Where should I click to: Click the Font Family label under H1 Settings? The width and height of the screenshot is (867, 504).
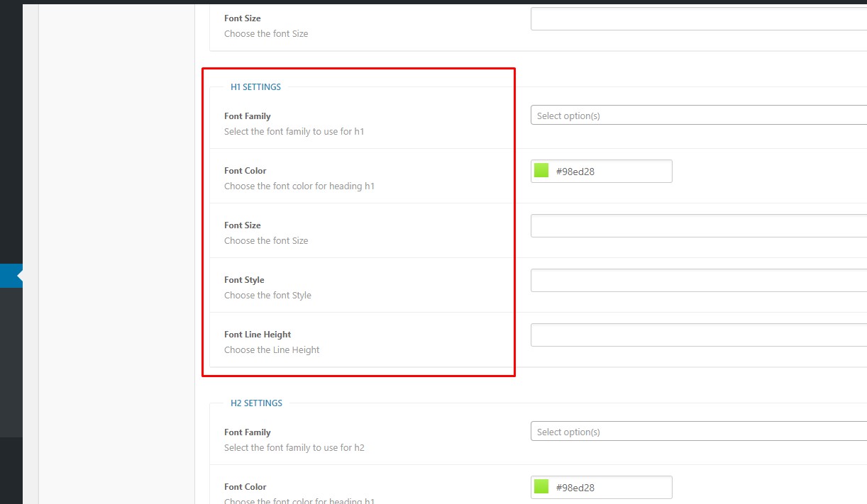(x=248, y=116)
